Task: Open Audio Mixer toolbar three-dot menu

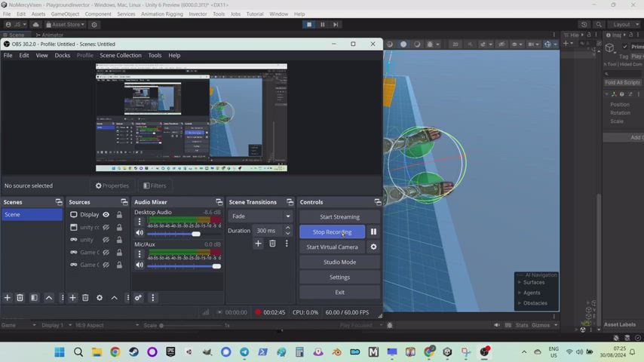Action: [x=153, y=297]
